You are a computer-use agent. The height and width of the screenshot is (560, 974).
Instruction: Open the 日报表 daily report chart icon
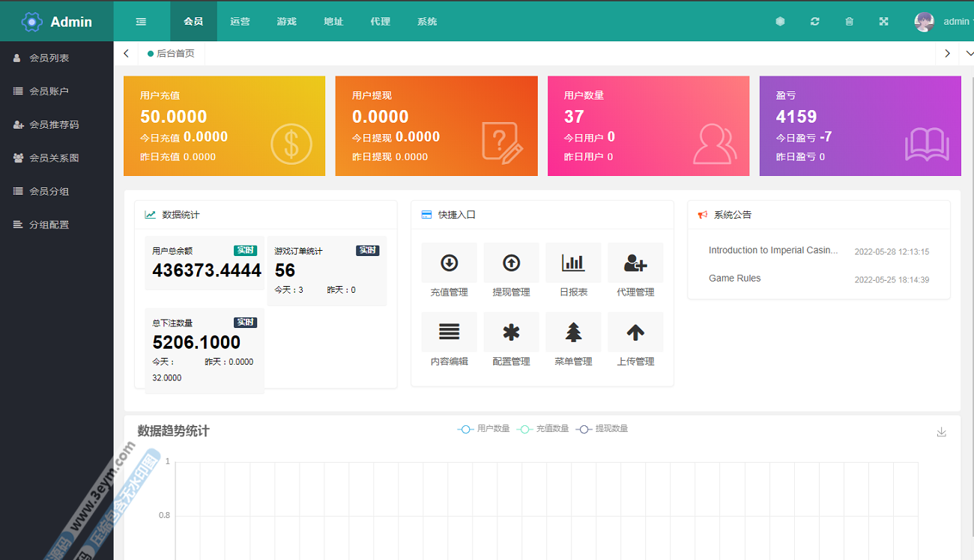[x=573, y=263]
